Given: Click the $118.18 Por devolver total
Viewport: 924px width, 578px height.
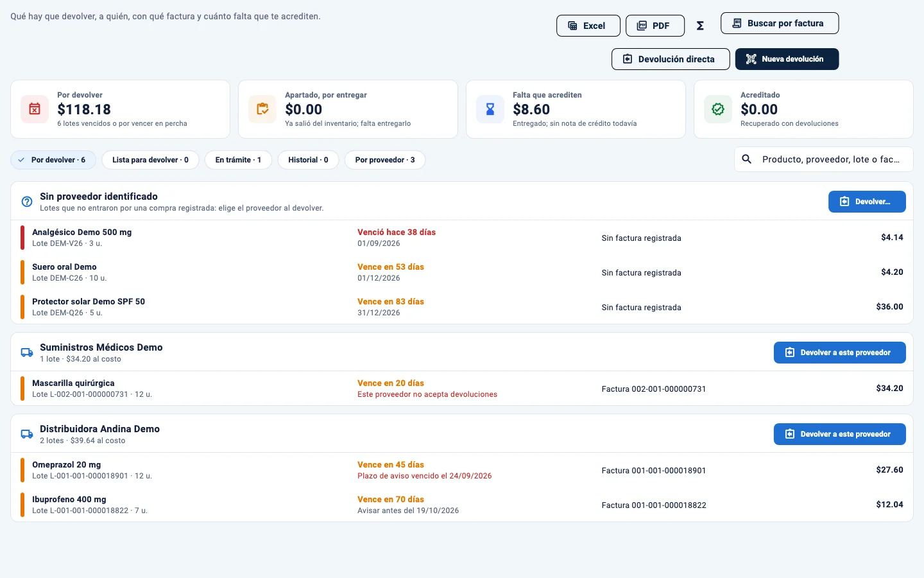Looking at the screenshot, I should [84, 110].
